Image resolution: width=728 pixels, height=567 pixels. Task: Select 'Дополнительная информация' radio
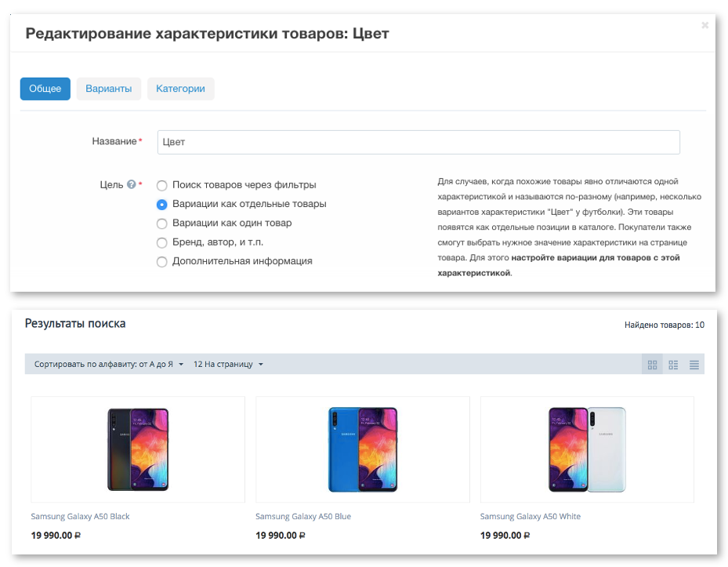pos(161,262)
